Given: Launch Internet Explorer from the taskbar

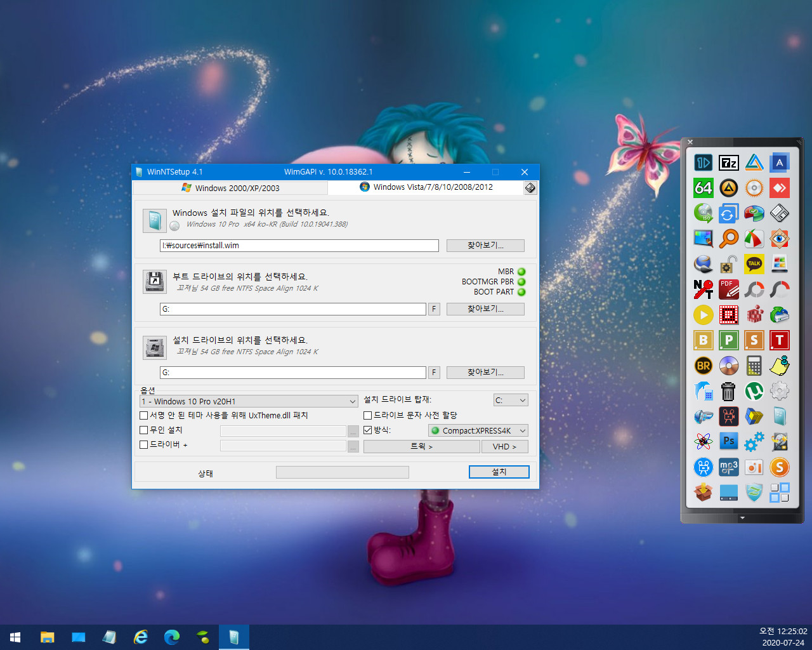Looking at the screenshot, I should (140, 637).
